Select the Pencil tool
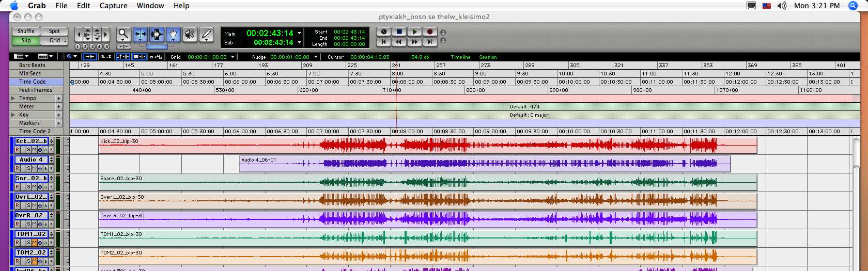 206,35
